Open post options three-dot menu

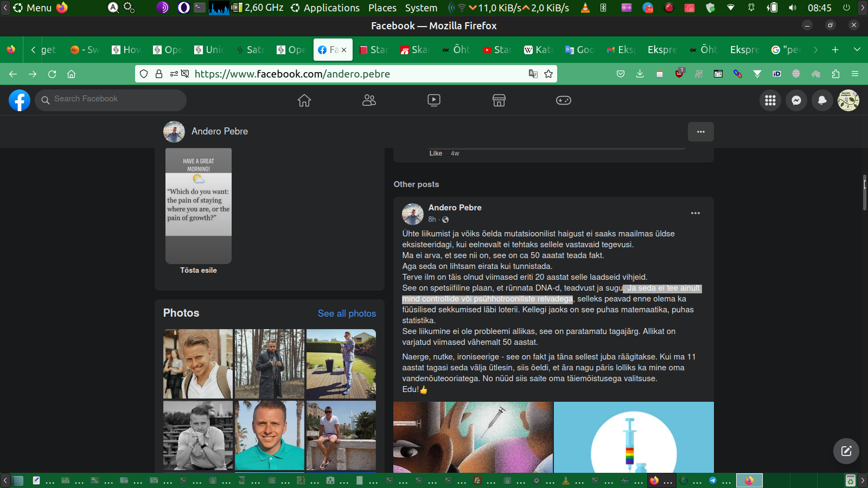695,213
